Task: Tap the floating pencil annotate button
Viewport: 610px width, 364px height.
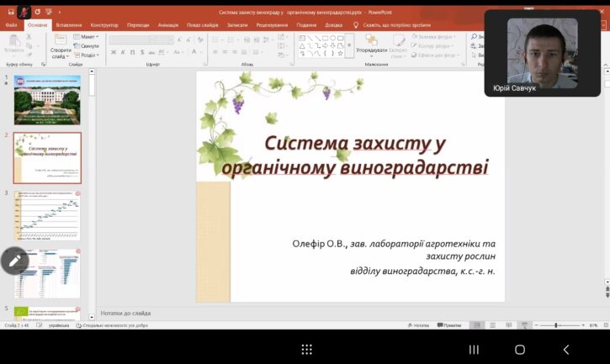Action: pyautogui.click(x=15, y=261)
